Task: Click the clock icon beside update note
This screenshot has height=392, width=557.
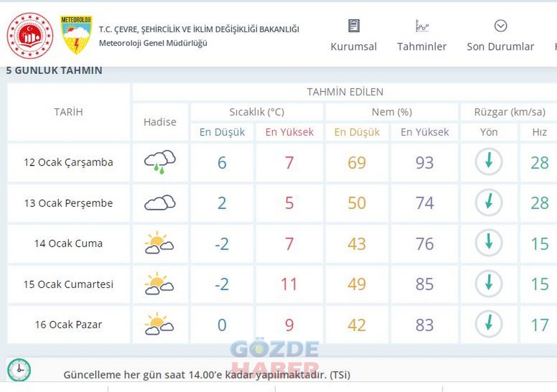Action: point(19,370)
